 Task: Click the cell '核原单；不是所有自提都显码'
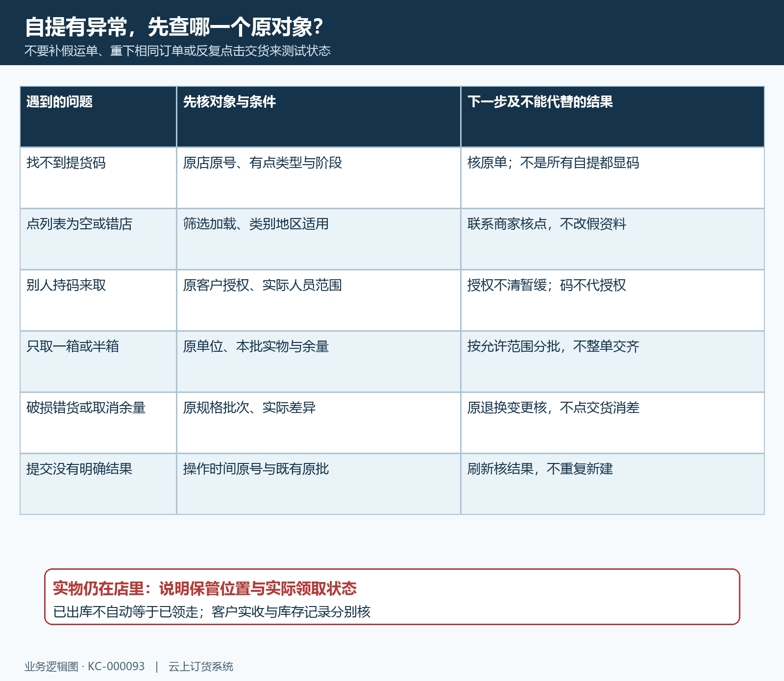[612, 178]
